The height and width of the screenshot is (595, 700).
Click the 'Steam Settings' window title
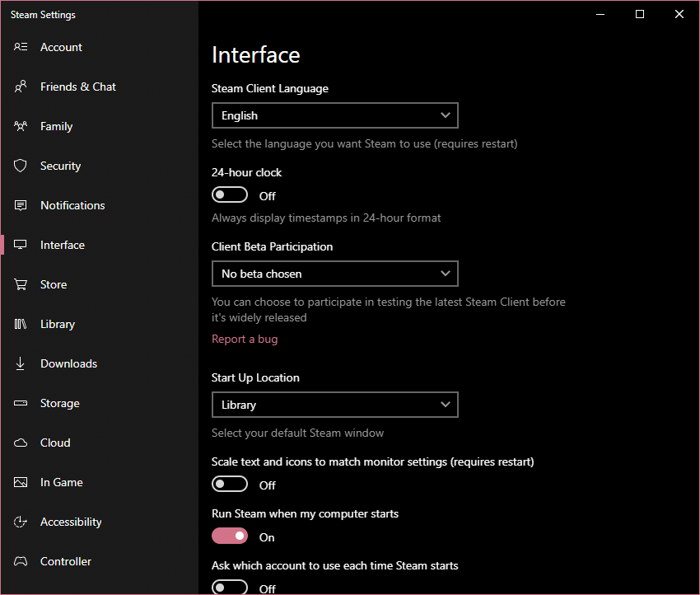[43, 15]
